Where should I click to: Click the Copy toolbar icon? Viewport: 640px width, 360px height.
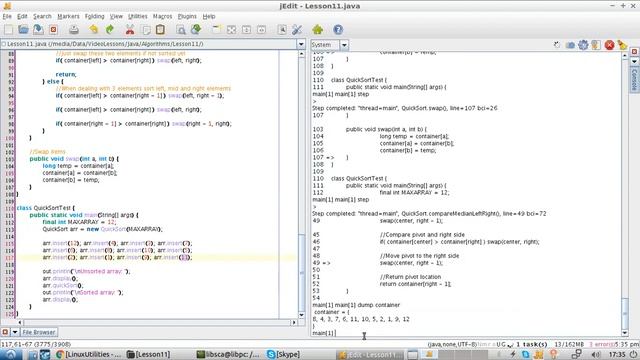coord(146,29)
